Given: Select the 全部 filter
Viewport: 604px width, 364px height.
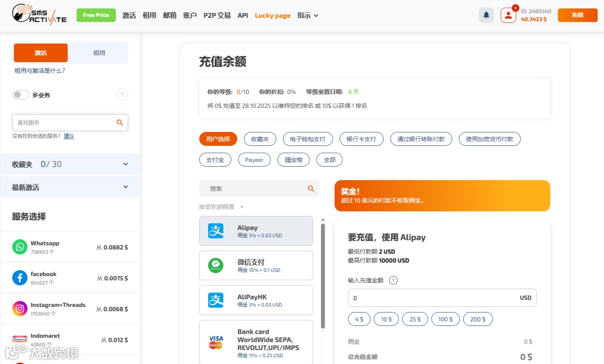Looking at the screenshot, I should pos(329,160).
